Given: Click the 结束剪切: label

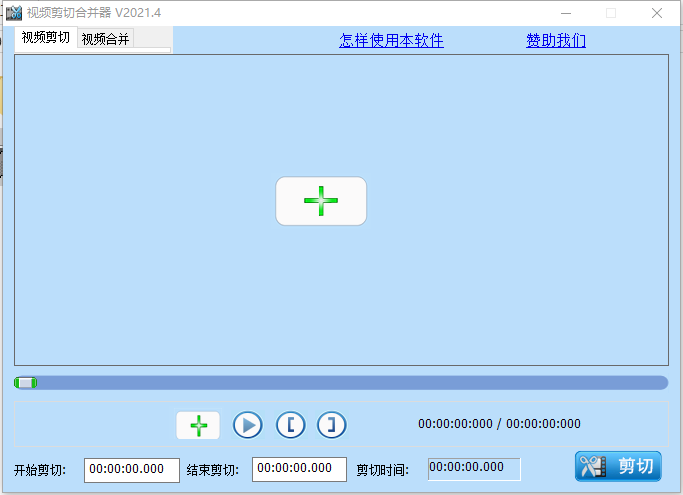Looking at the screenshot, I should [213, 470].
